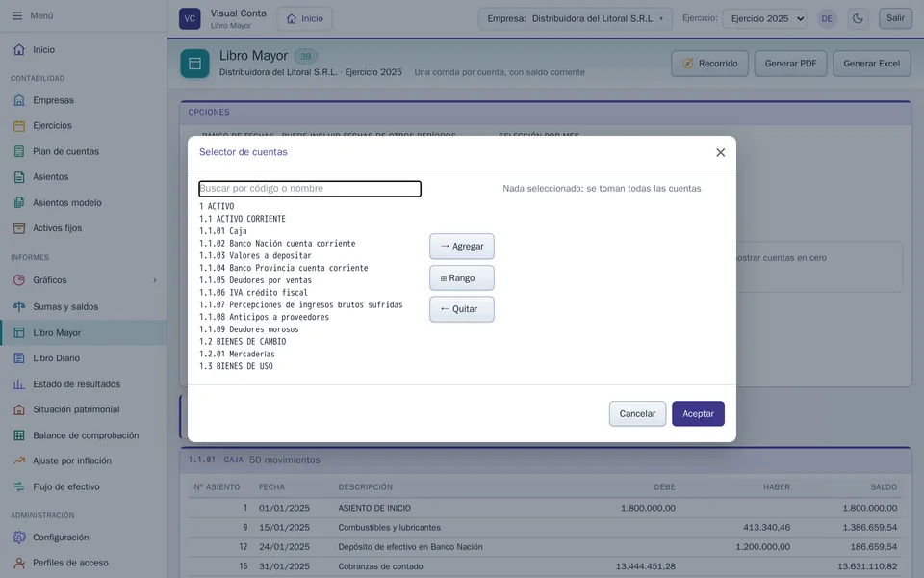
Task: Toggle dark mode with the moon icon
Action: 858,19
